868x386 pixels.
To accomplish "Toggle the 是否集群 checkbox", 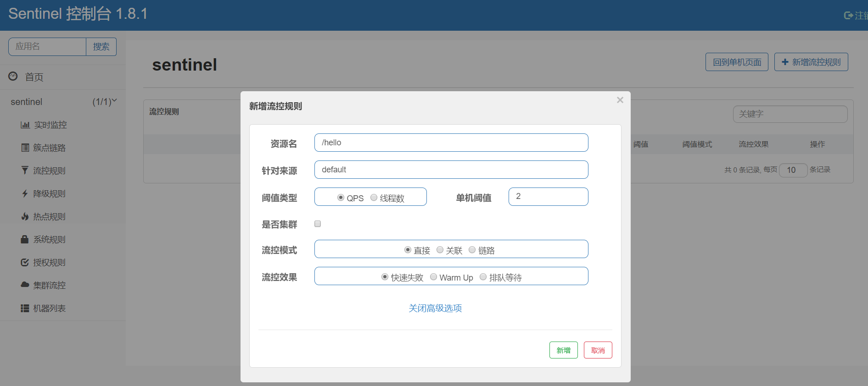I will (x=318, y=224).
